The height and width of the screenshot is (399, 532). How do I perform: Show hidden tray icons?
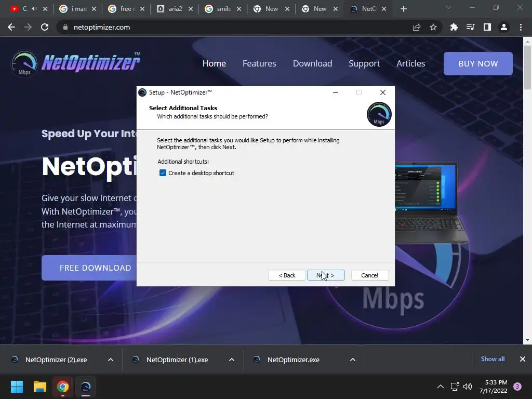(x=441, y=387)
